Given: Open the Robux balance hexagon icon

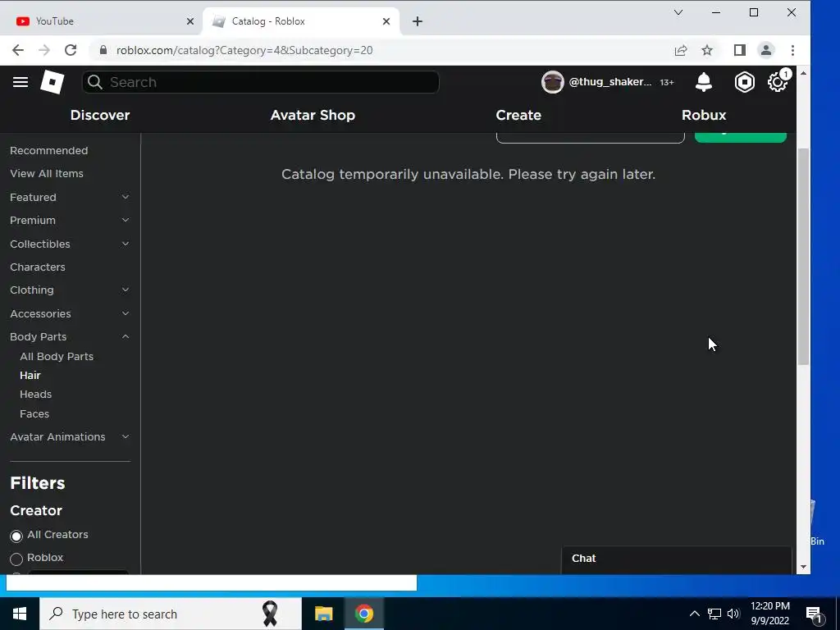Looking at the screenshot, I should click(x=745, y=82).
